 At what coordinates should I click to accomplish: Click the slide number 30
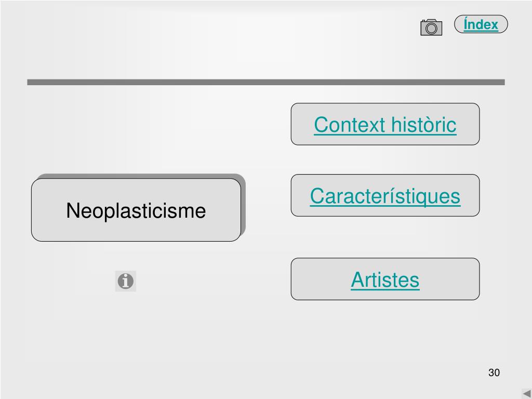[x=494, y=373]
